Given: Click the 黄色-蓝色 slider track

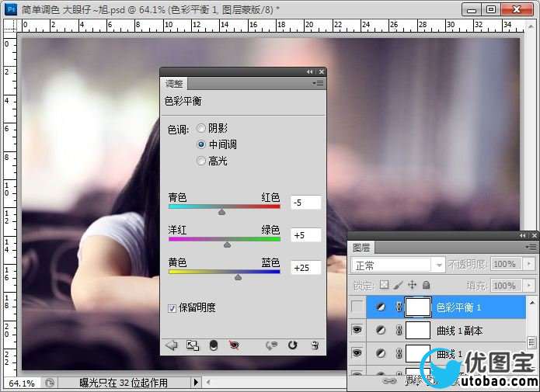Looking at the screenshot, I should point(224,272).
